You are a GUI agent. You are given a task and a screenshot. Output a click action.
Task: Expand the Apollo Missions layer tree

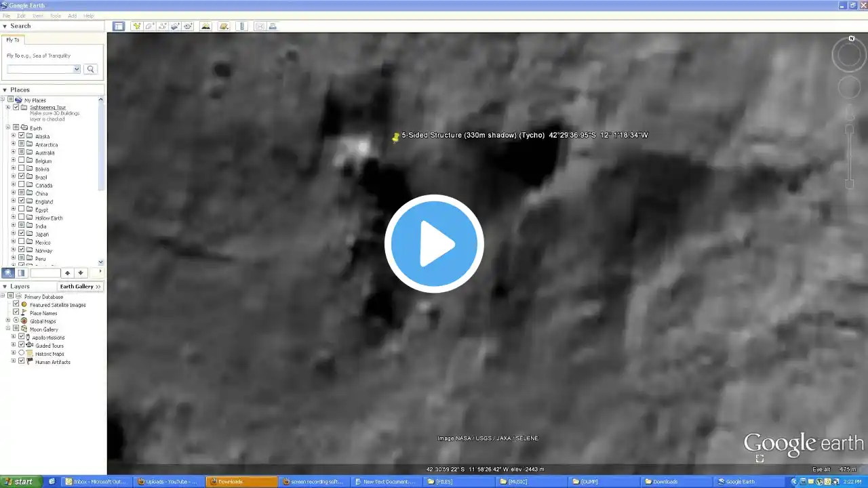click(x=14, y=337)
